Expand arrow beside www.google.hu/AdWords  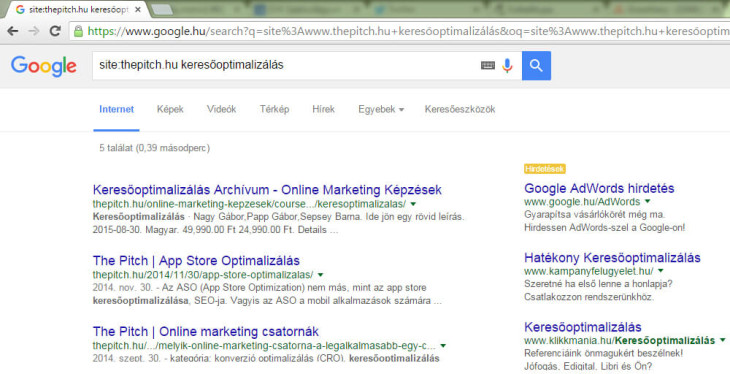click(x=648, y=202)
